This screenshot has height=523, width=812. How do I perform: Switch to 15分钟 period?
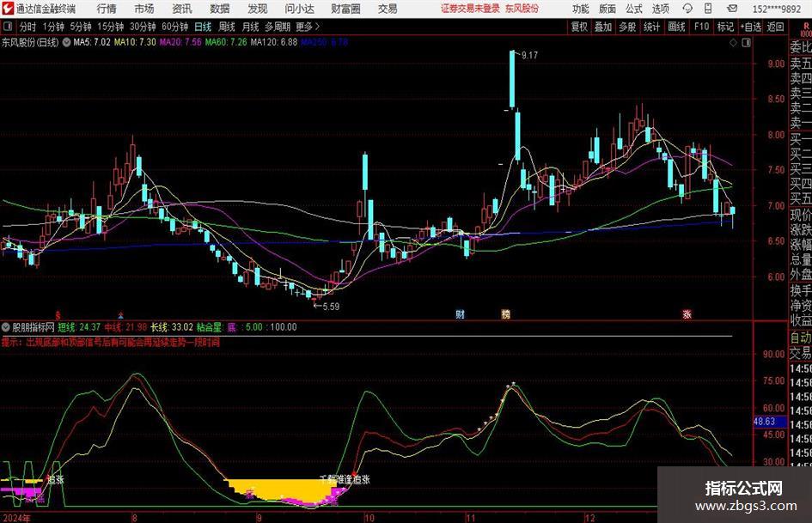(111, 27)
